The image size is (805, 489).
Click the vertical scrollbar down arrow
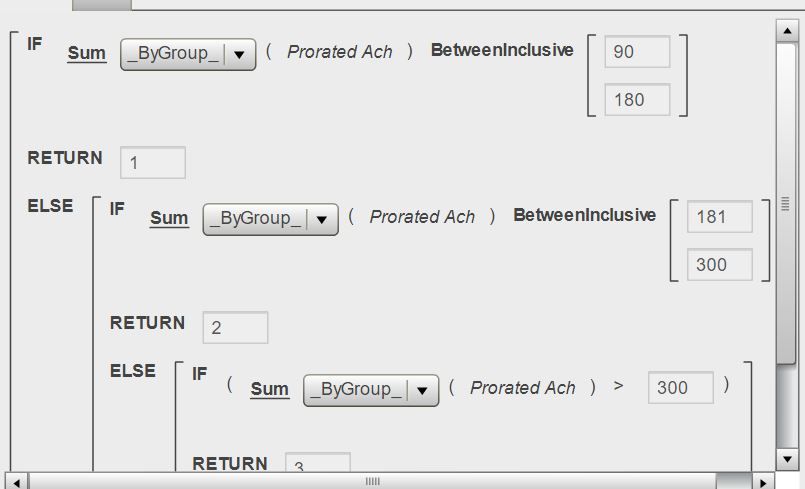[785, 458]
